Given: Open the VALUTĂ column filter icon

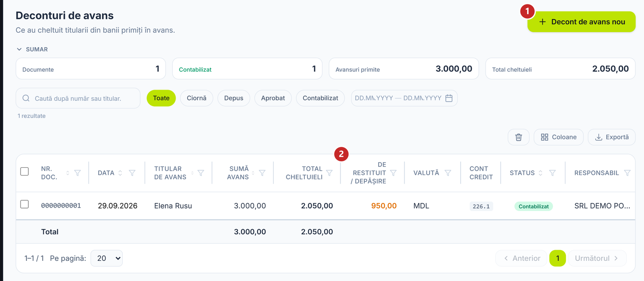Looking at the screenshot, I should (x=448, y=173).
